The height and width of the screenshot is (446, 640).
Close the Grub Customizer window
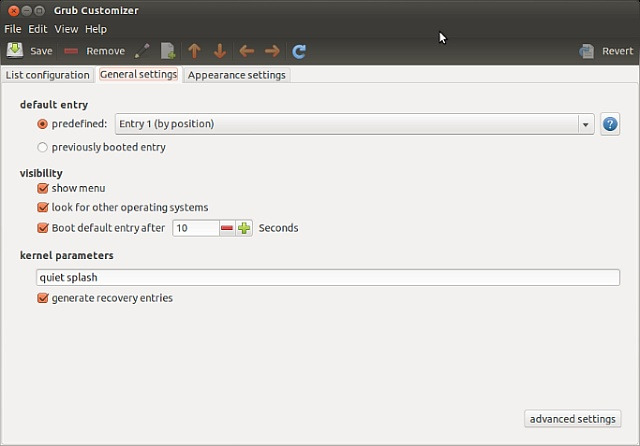click(x=13, y=11)
